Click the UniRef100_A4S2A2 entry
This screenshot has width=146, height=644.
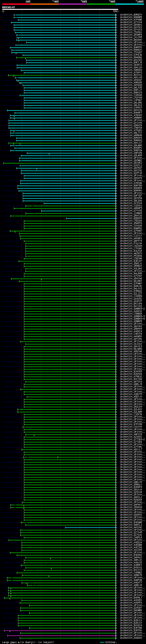pos(131,527)
